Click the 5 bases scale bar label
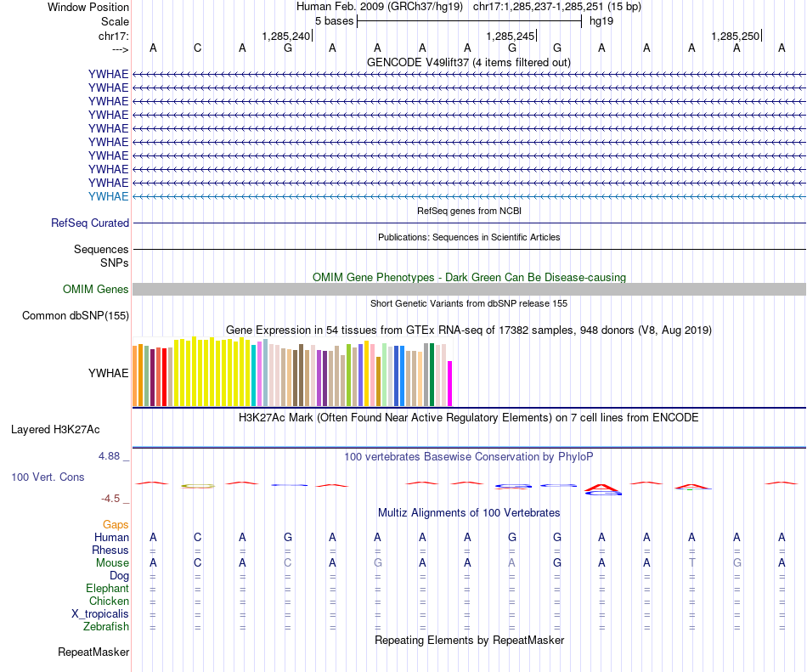 (x=335, y=21)
